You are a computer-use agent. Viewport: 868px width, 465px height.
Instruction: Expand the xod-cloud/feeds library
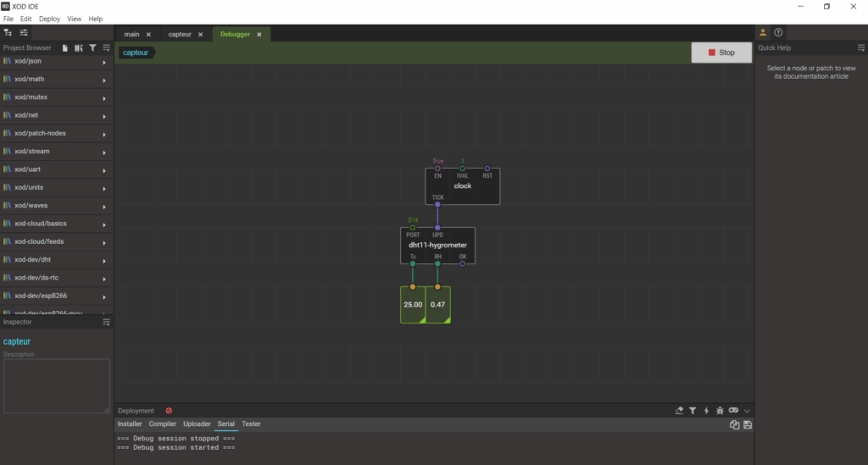coord(104,243)
